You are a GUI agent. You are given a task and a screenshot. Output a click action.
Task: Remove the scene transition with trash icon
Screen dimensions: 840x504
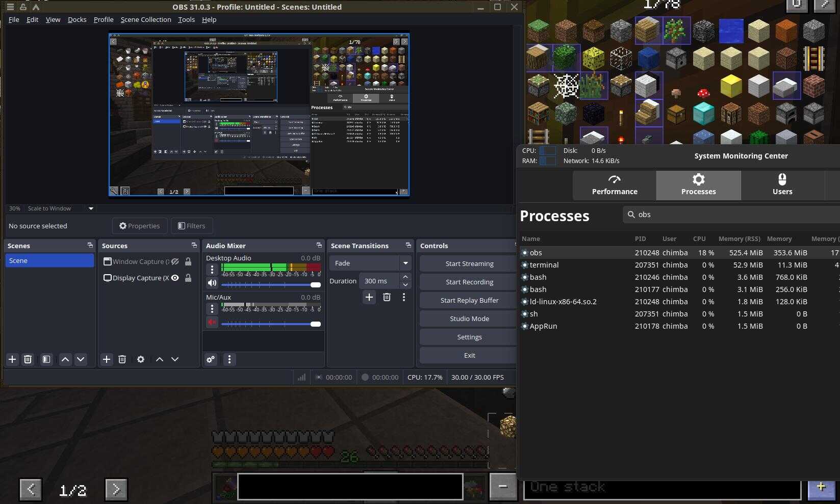click(387, 297)
